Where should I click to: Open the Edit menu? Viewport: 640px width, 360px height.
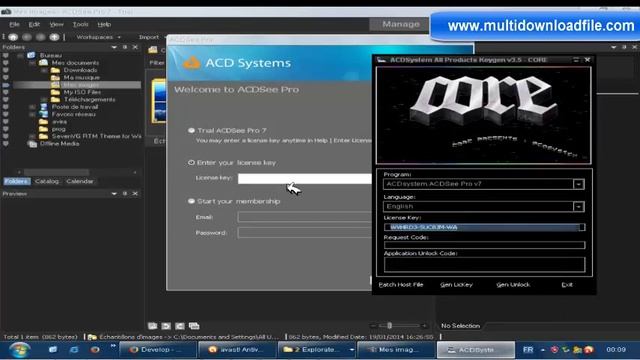coord(34,24)
